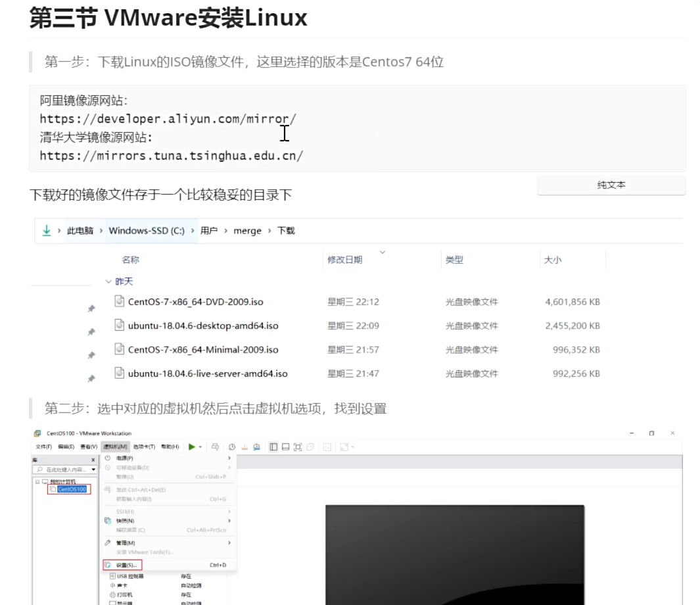Click the developer.aliyun.com/mirror URL text
This screenshot has width=700, height=605.
[x=168, y=119]
